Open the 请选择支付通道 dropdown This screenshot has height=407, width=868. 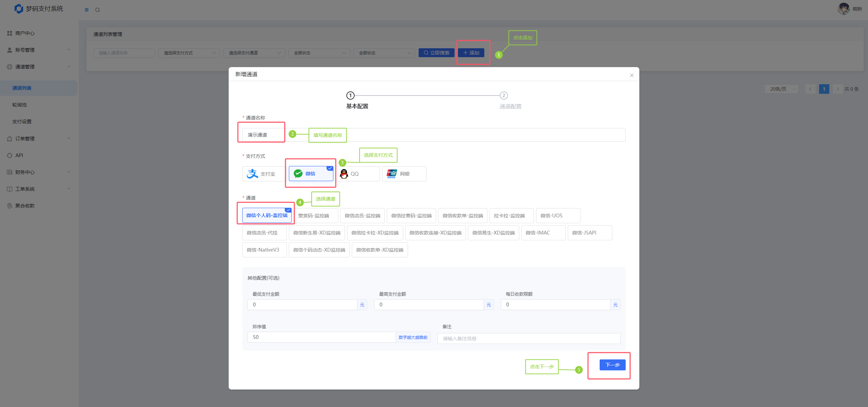(254, 53)
